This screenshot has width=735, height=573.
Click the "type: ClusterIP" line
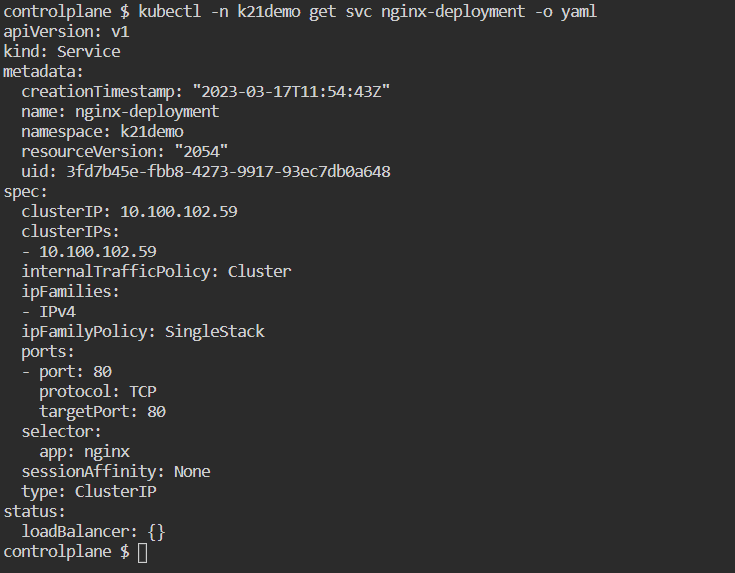tap(88, 491)
